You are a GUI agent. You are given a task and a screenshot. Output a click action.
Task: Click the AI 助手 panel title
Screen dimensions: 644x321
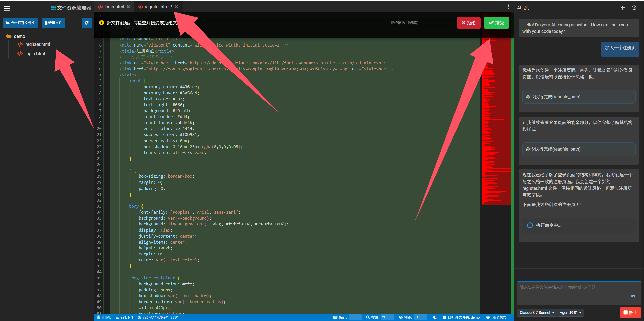(x=524, y=8)
